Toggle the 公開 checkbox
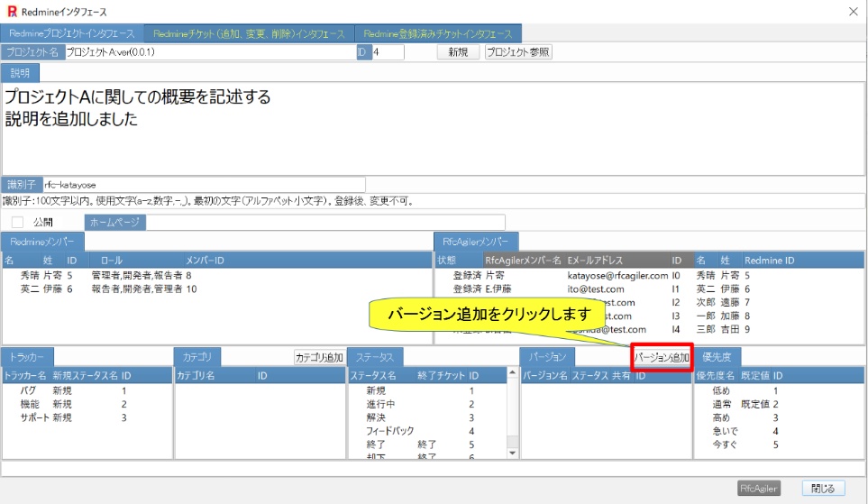868x504 pixels. pyautogui.click(x=18, y=222)
